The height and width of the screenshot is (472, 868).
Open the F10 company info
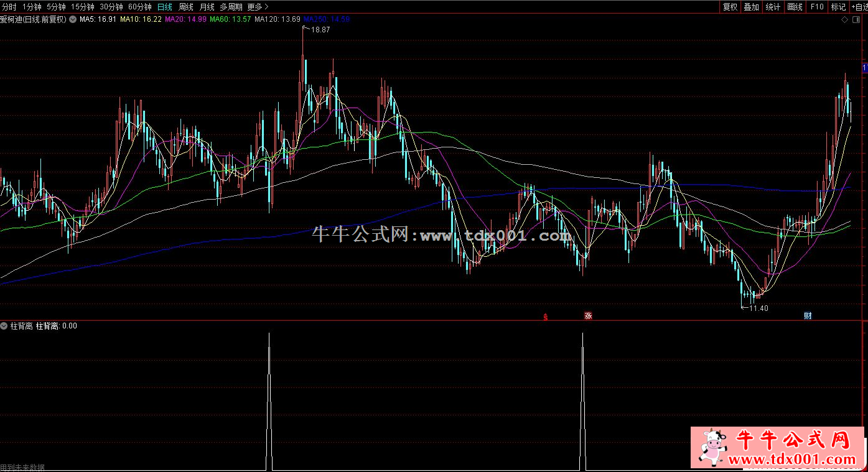click(x=817, y=7)
